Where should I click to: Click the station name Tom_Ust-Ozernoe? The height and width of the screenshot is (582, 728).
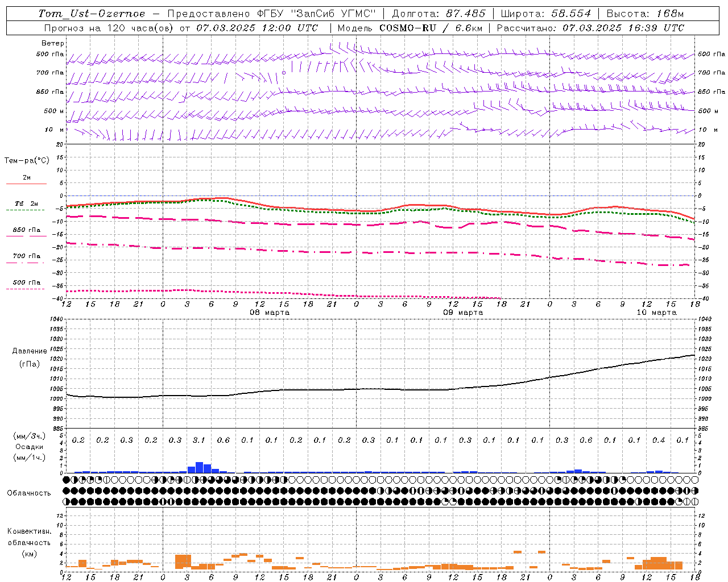point(92,14)
